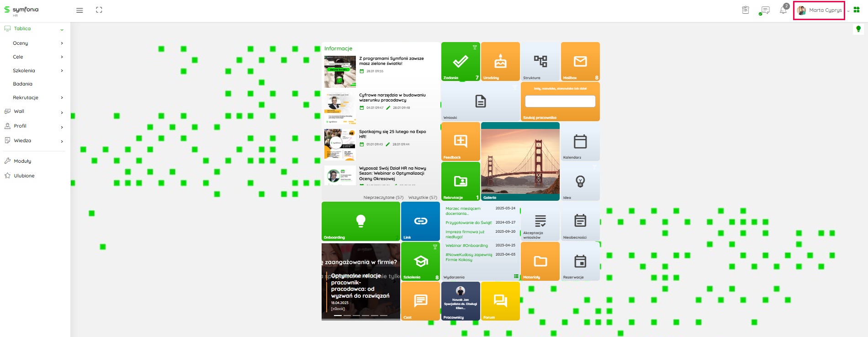Open the notifications bell icon
Screen dimensions: 868x337
pos(783,10)
